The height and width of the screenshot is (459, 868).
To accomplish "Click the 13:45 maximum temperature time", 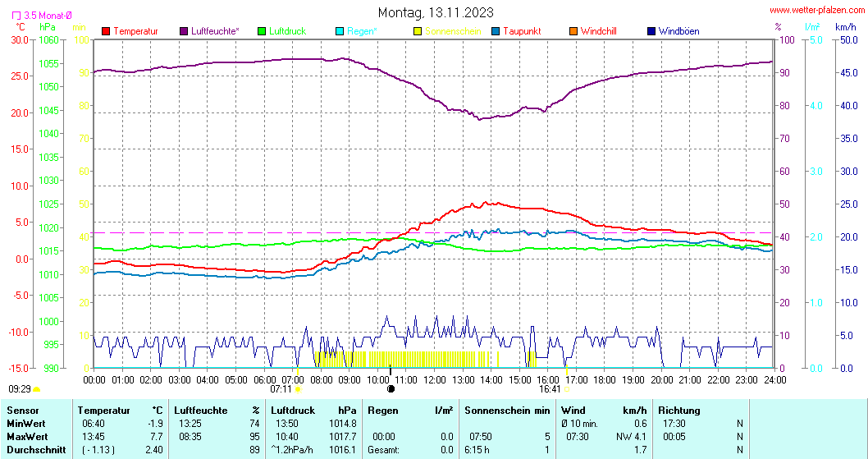I will (93, 437).
